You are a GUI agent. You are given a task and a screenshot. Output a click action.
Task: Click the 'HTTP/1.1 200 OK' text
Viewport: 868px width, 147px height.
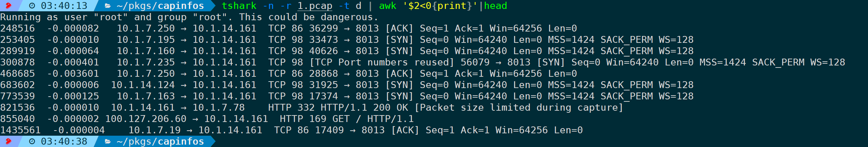coord(364,107)
